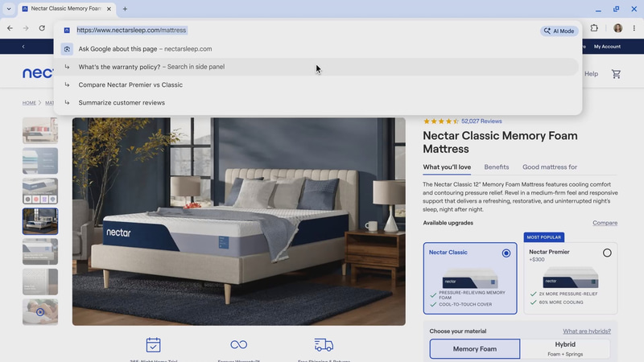
Task: Open the Chrome three-dot menu
Action: coord(634,28)
